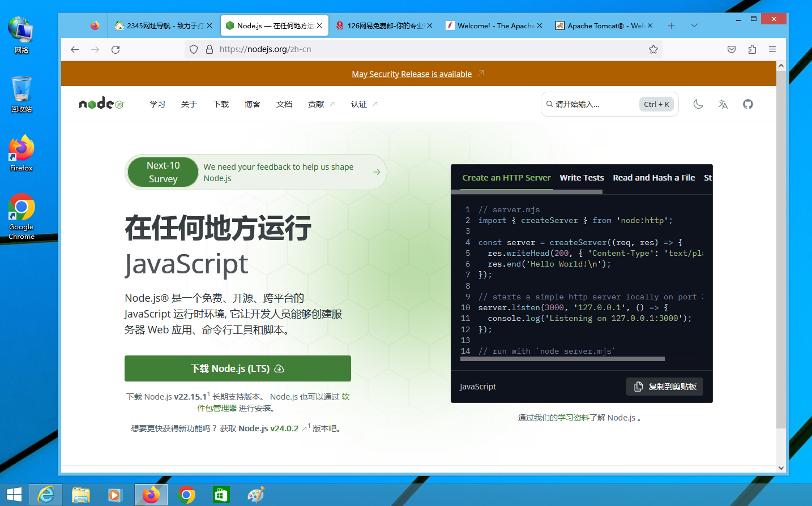812x506 pixels.
Task: Open the Firefox hamburger menu
Action: tap(772, 49)
